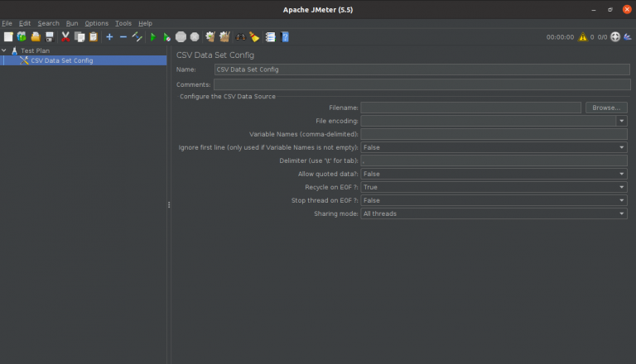Click the split pane divider handle
The height and width of the screenshot is (364, 636).
pyautogui.click(x=169, y=204)
